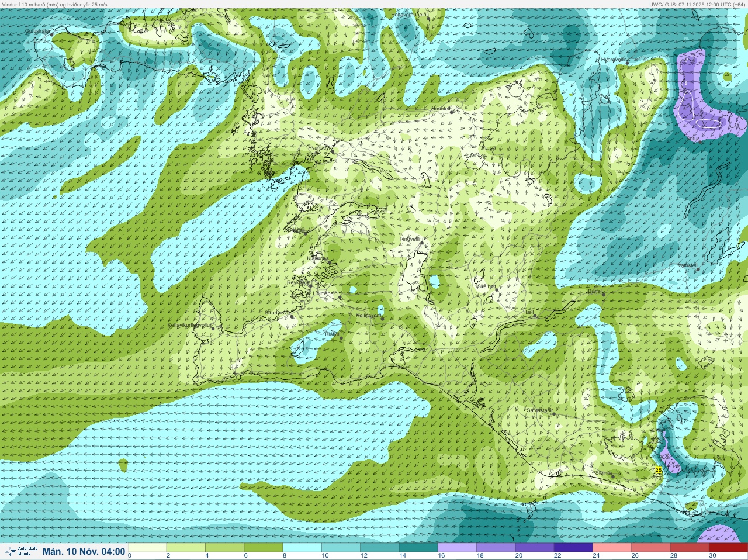Click the Hveravellir station label

pyautogui.click(x=614, y=60)
